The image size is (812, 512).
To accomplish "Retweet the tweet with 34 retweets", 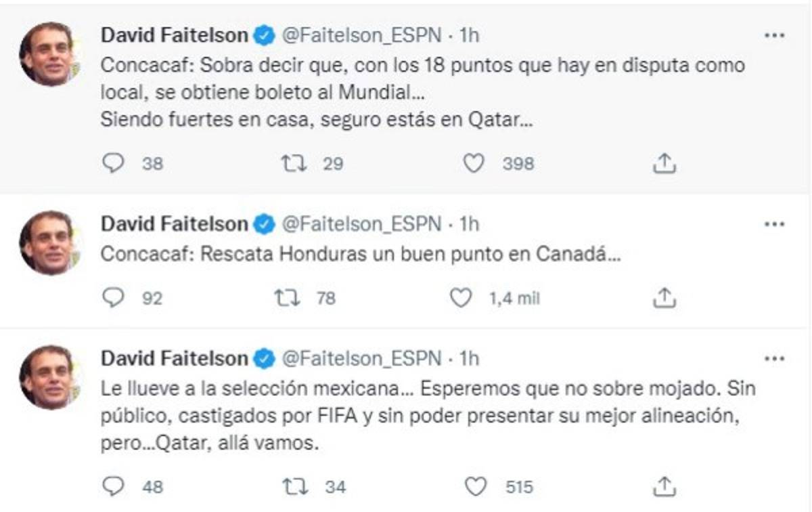I will coord(294,486).
